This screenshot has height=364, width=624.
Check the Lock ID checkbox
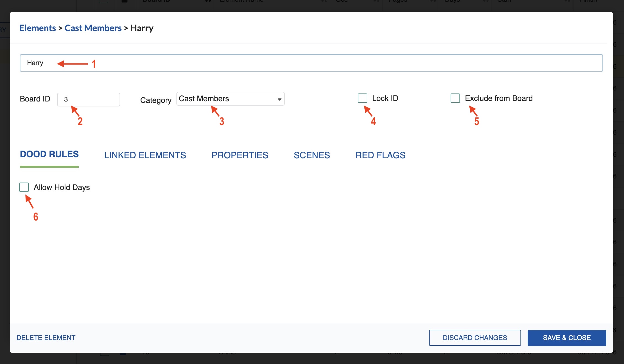(x=362, y=98)
